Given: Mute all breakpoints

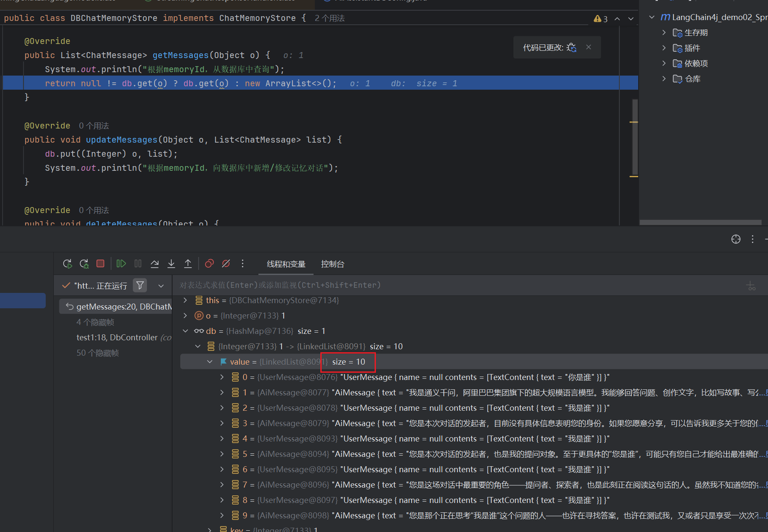Looking at the screenshot, I should tap(226, 264).
